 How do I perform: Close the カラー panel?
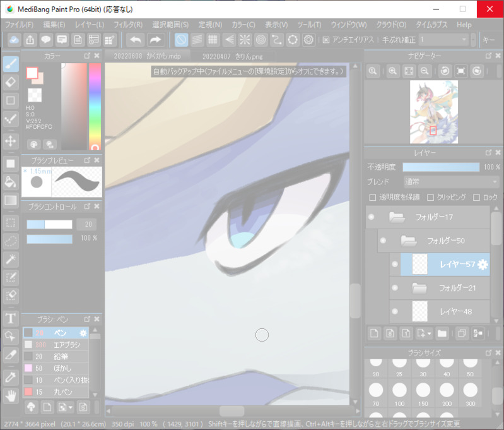pyautogui.click(x=97, y=56)
